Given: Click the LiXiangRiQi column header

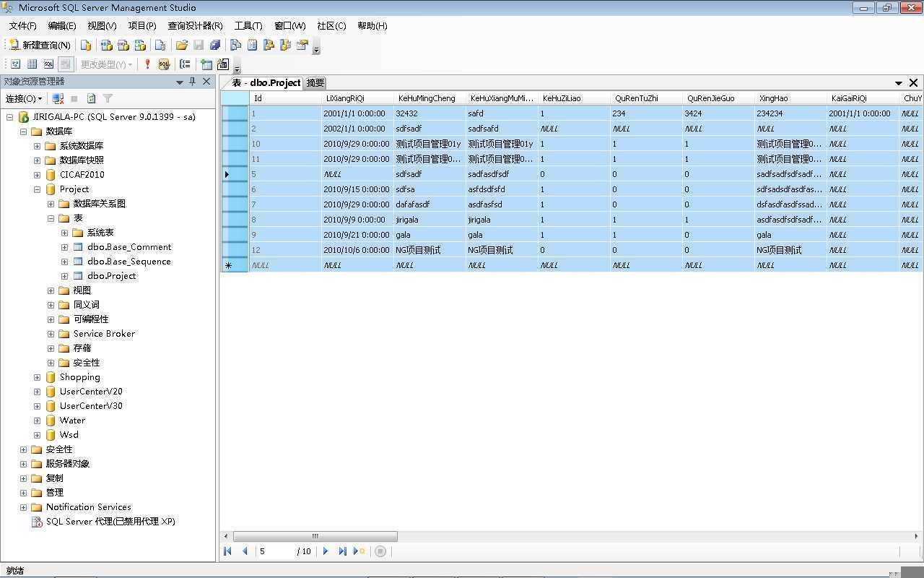Looking at the screenshot, I should [357, 98].
